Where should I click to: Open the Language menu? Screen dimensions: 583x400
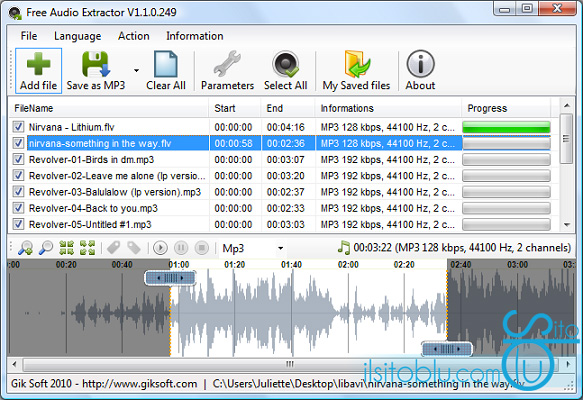pyautogui.click(x=77, y=36)
